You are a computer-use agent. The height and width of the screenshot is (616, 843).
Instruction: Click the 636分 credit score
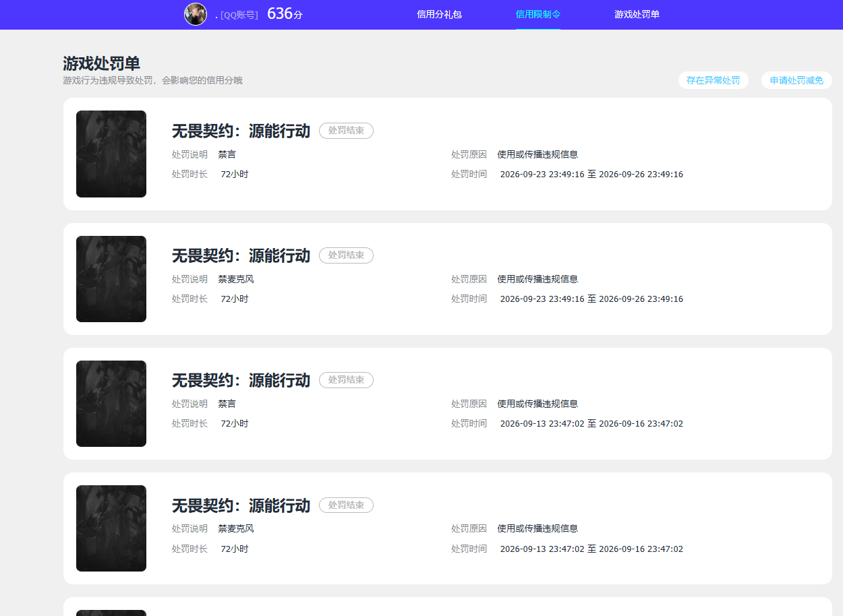coord(285,14)
